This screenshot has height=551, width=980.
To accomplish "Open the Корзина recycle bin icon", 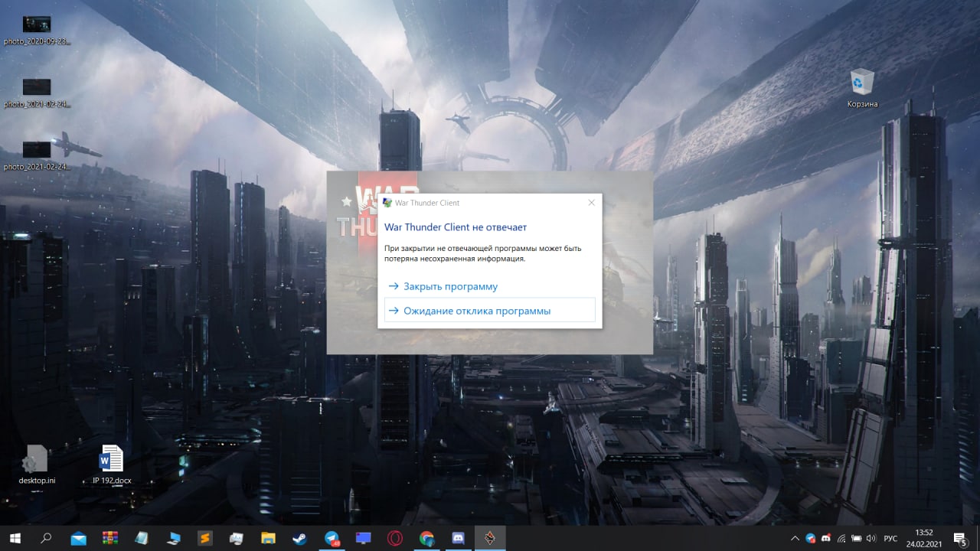I will click(862, 88).
